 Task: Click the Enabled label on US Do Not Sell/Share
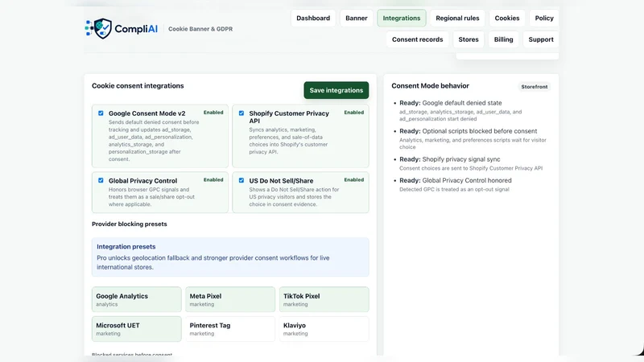(x=353, y=179)
